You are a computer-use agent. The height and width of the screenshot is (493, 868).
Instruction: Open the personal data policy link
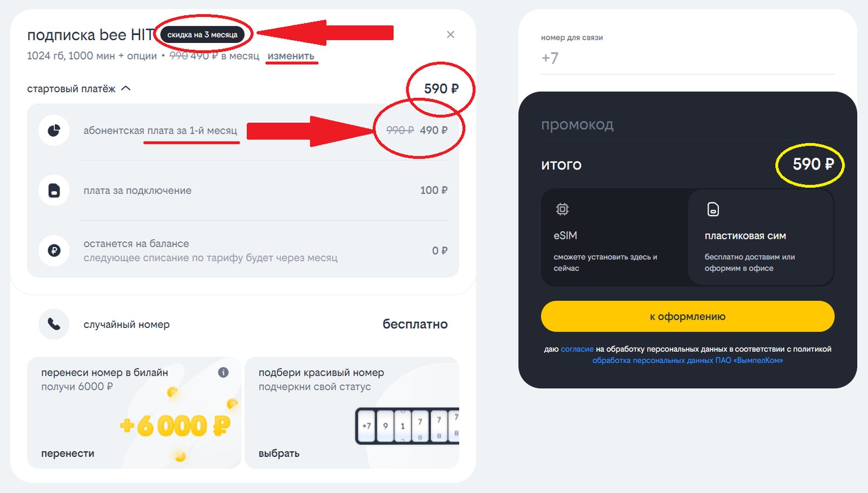[x=687, y=361]
